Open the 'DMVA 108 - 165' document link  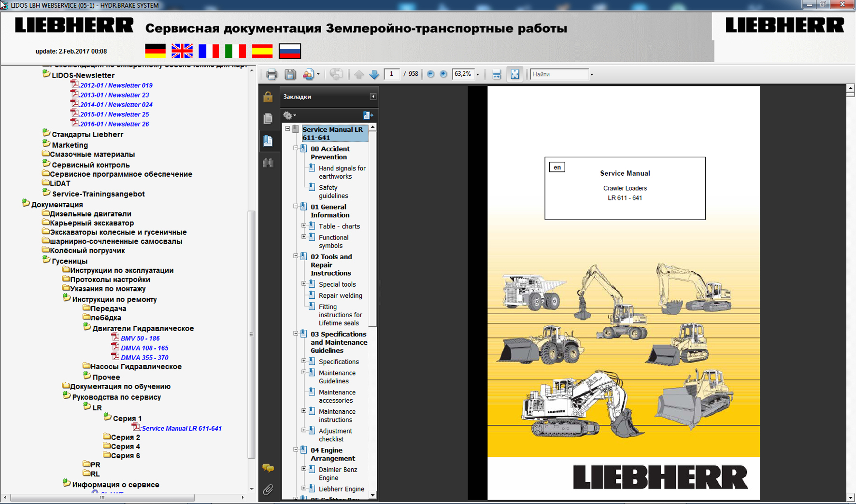pos(144,348)
